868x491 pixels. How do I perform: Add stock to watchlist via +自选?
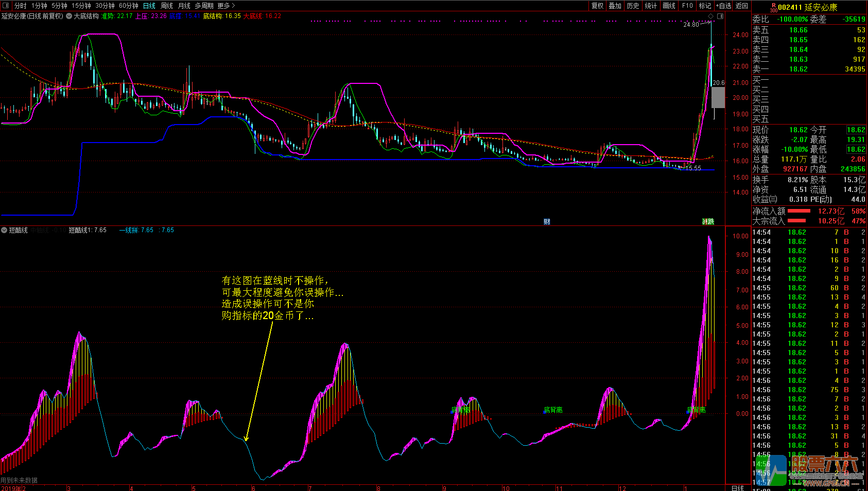coord(723,6)
